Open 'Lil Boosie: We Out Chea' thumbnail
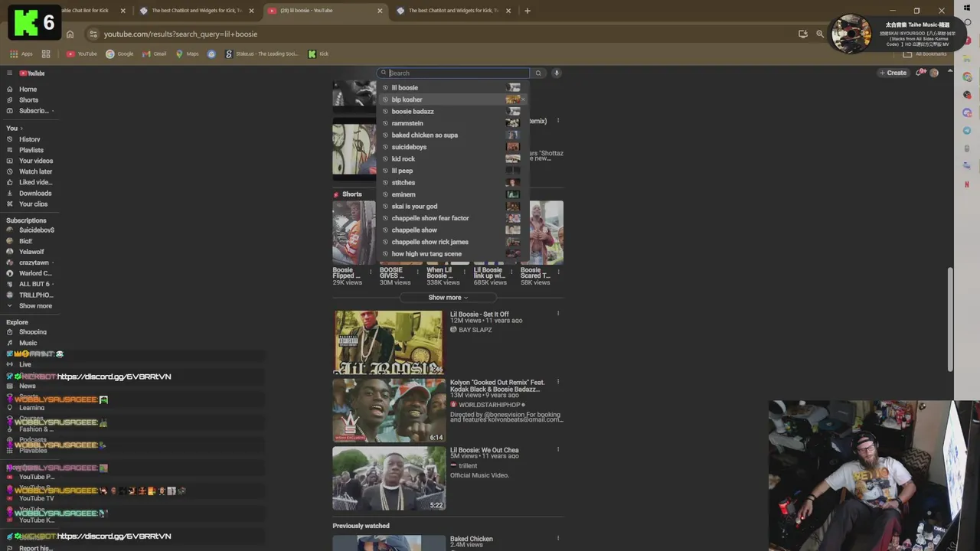Screen dimensions: 980x551 coord(388,478)
